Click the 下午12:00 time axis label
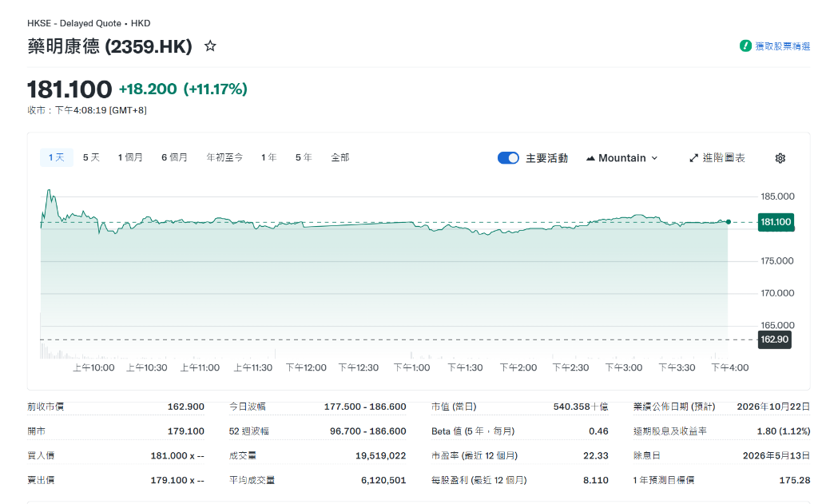The height and width of the screenshot is (504, 818). click(x=306, y=368)
